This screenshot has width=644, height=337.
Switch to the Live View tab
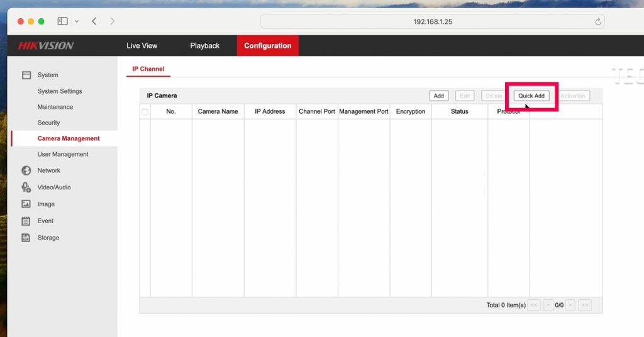[x=142, y=46]
